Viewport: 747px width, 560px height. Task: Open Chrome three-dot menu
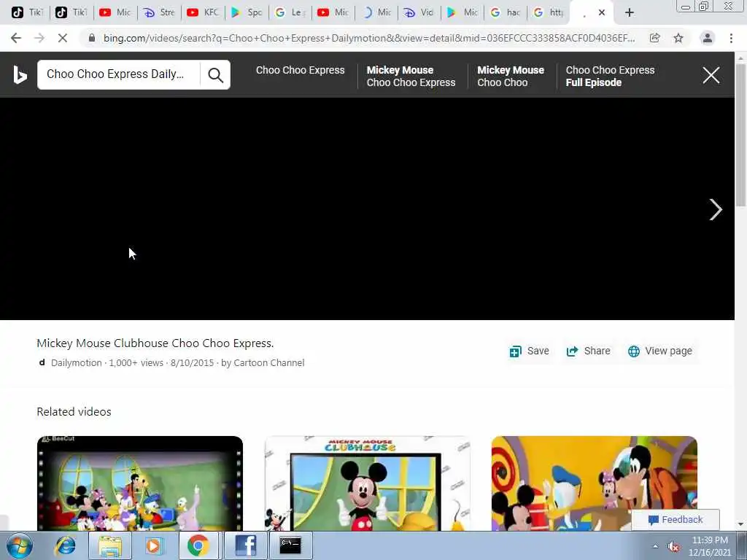click(731, 38)
